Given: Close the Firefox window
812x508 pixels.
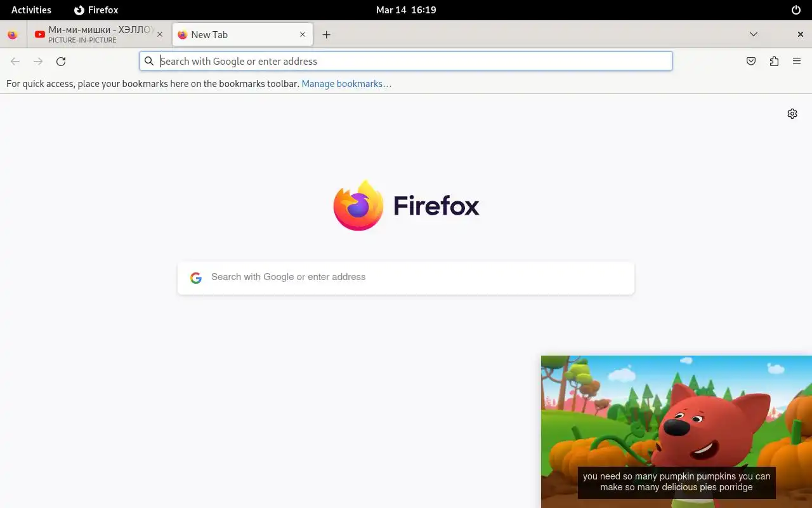Looking at the screenshot, I should pyautogui.click(x=801, y=34).
